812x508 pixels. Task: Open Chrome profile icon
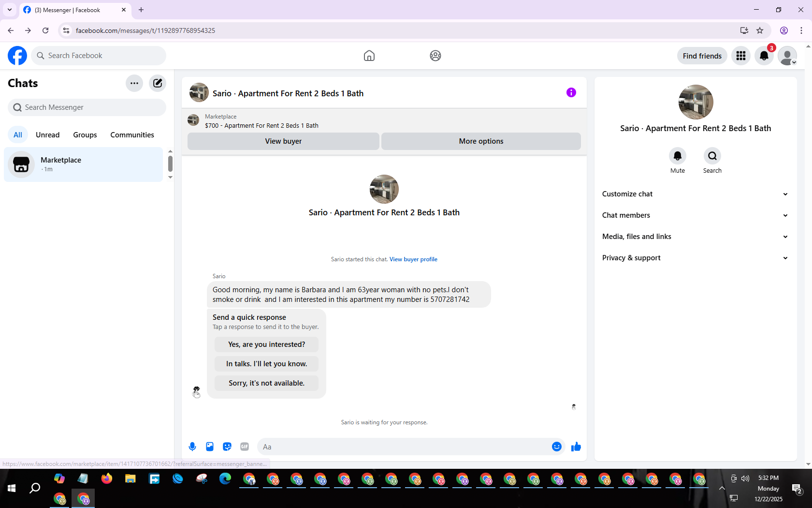784,30
